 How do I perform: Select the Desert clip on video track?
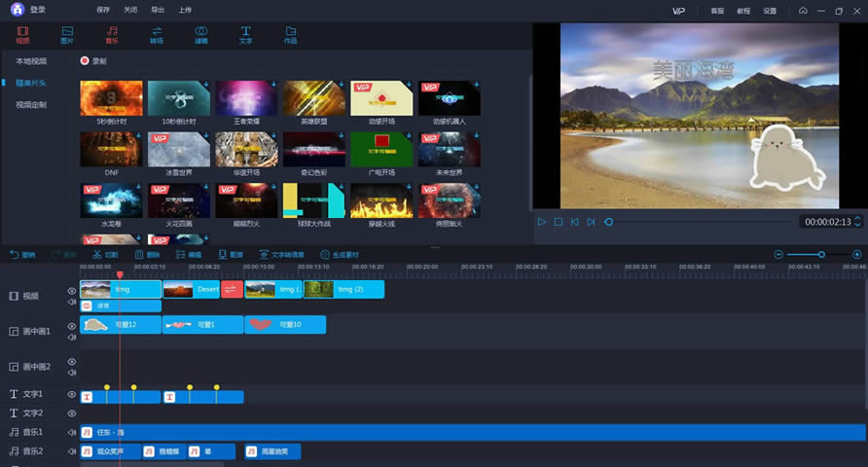(191, 289)
